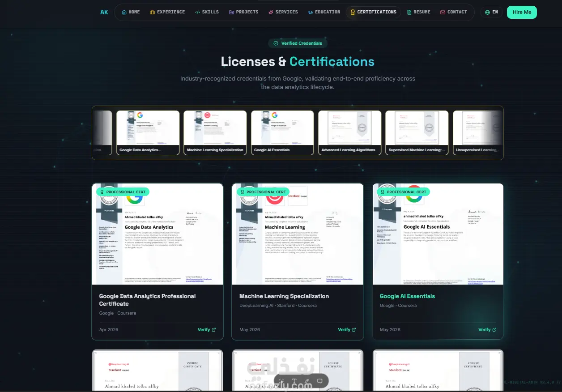Jump to the Skills section

pos(207,12)
